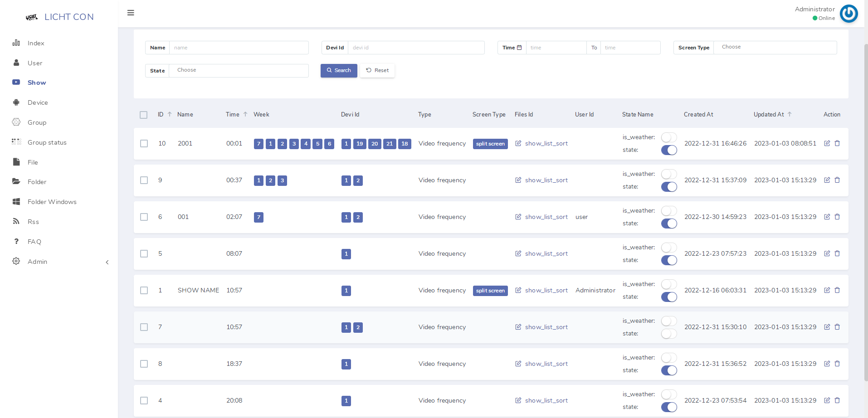Sort by Updated At column arrow
868x418 pixels.
790,114
